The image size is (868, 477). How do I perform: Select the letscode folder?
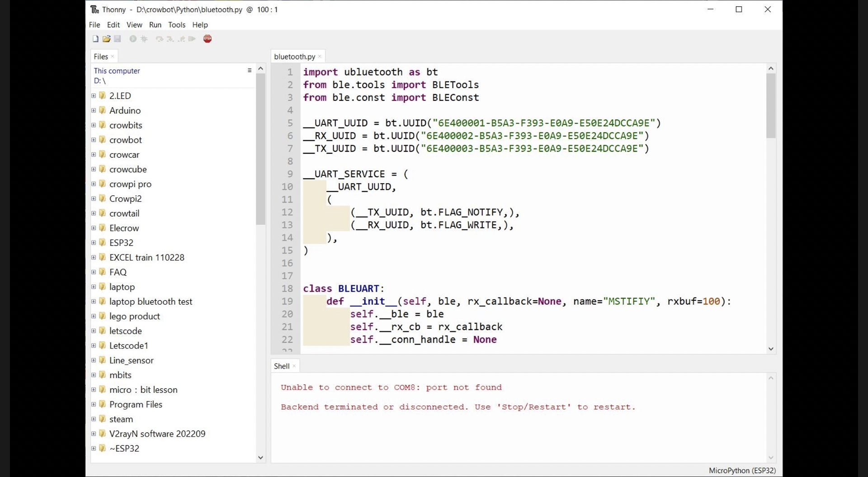click(126, 331)
